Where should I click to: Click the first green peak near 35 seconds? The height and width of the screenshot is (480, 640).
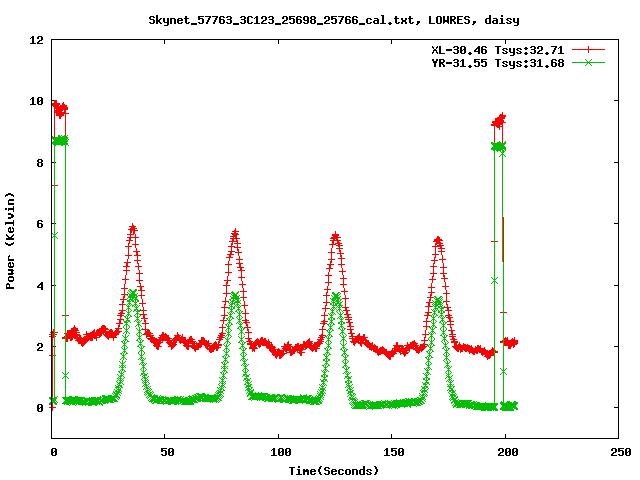point(132,295)
